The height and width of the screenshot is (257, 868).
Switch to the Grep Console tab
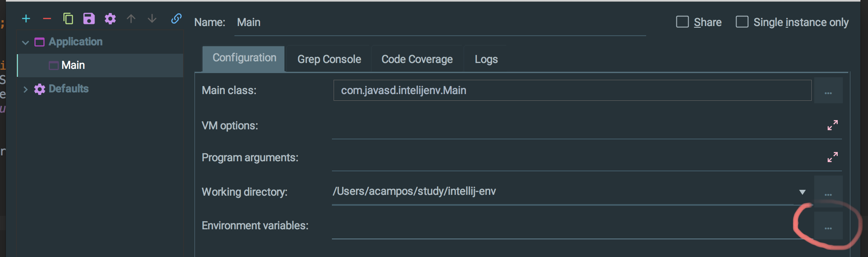329,59
